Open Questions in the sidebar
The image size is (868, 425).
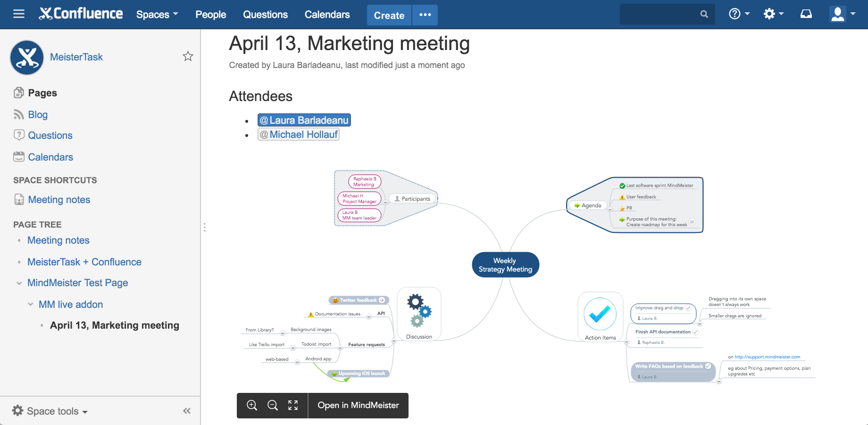tap(50, 136)
